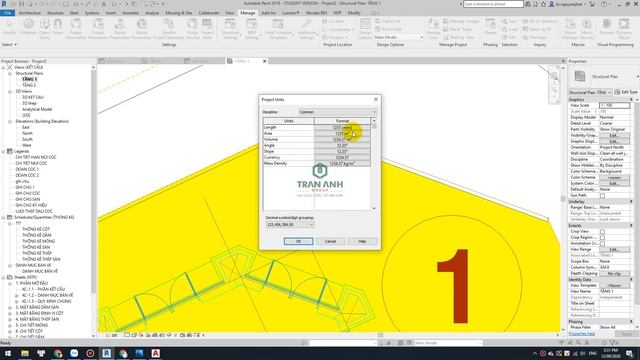Open Additional Settings in the ribbon

307,28
